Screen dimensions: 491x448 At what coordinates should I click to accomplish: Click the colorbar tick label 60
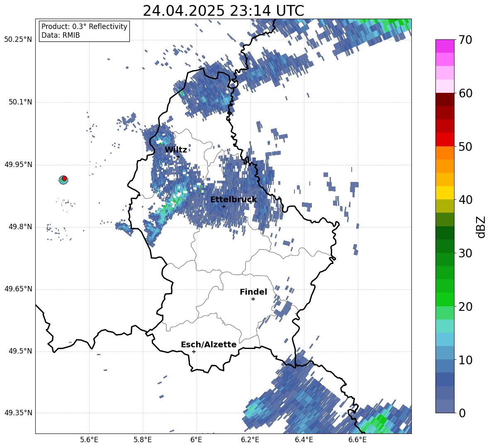click(465, 93)
